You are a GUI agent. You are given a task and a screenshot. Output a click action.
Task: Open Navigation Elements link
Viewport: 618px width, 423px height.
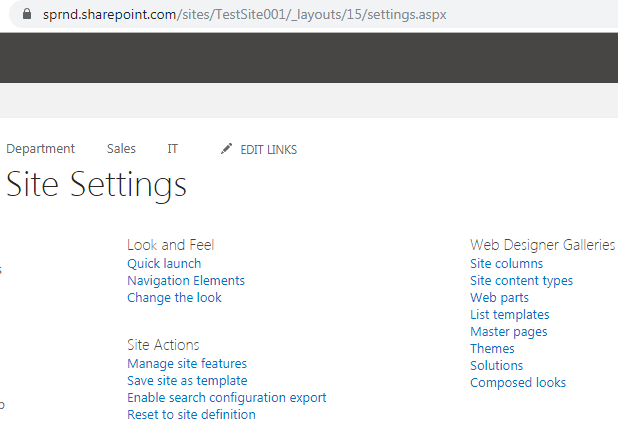[186, 280]
